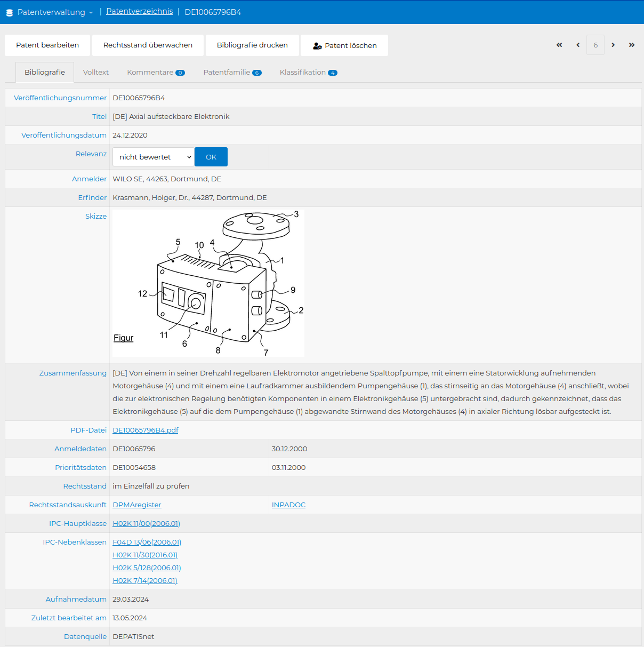Click the Datenquelle value DEPATISnet

pyautogui.click(x=133, y=636)
